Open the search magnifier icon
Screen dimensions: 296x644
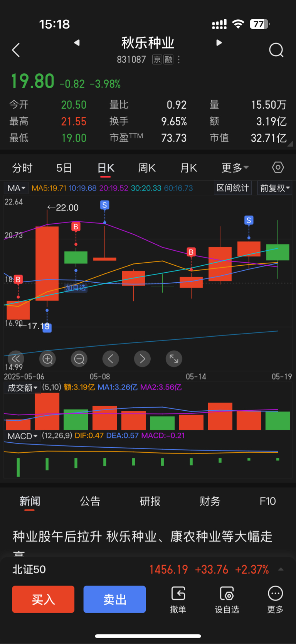(x=276, y=50)
